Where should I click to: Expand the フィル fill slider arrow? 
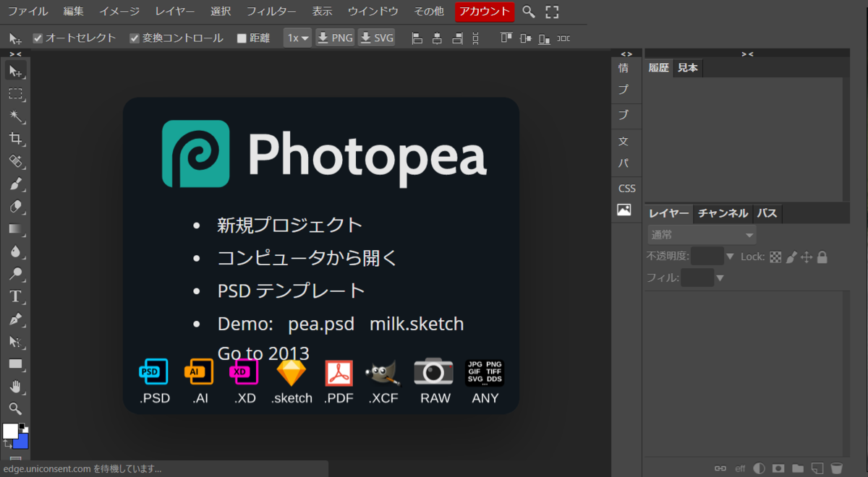tap(720, 278)
